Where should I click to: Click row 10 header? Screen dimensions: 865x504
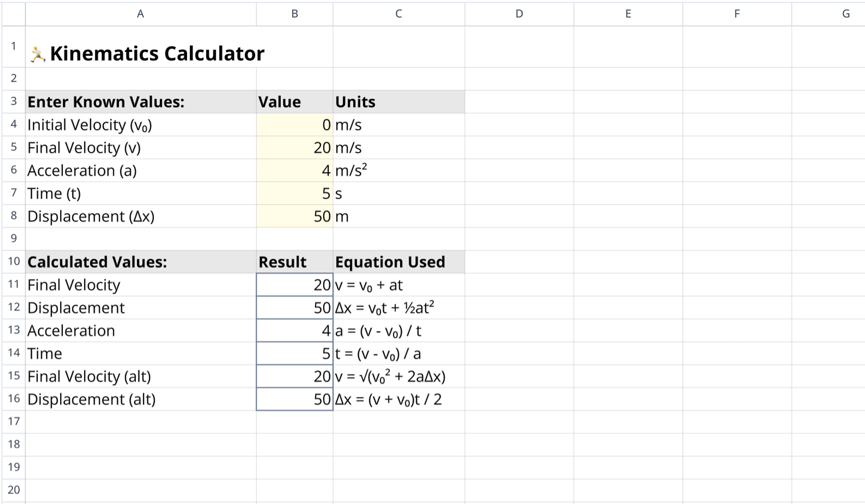tap(13, 262)
